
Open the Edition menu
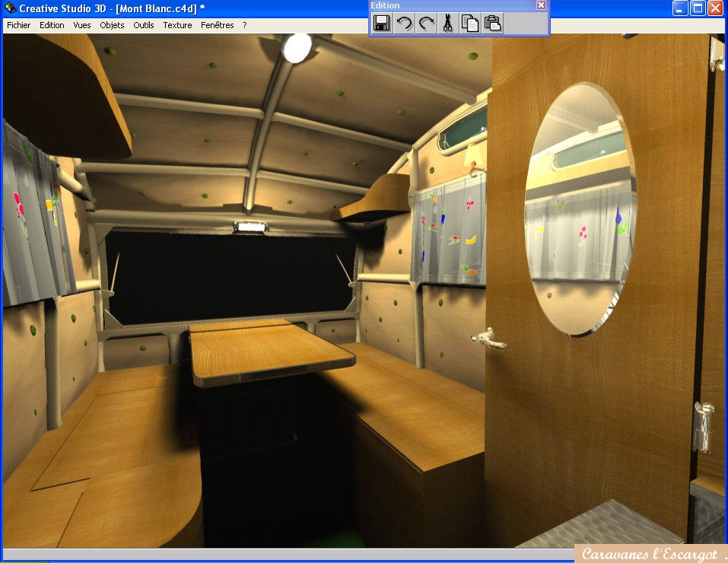[x=52, y=25]
